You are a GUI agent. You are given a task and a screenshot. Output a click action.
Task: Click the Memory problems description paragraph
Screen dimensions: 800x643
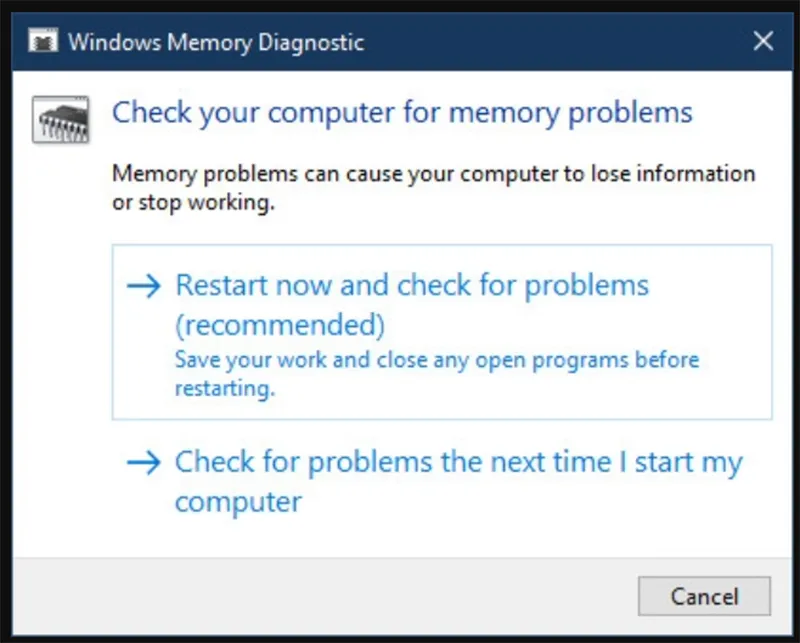(433, 174)
